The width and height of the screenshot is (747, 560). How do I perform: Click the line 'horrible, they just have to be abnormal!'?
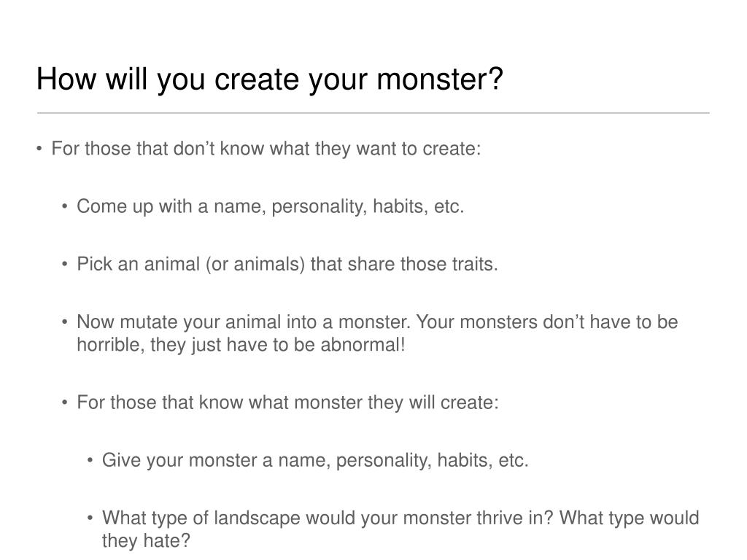pos(241,345)
